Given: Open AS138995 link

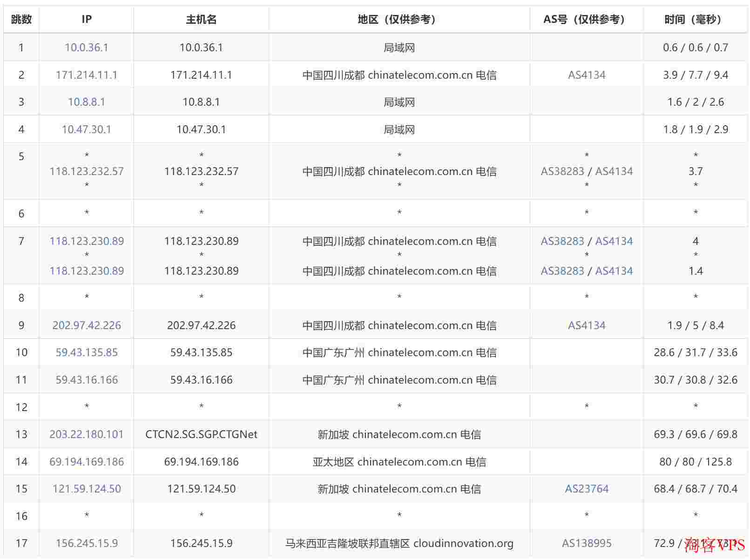Looking at the screenshot, I should pyautogui.click(x=587, y=543).
